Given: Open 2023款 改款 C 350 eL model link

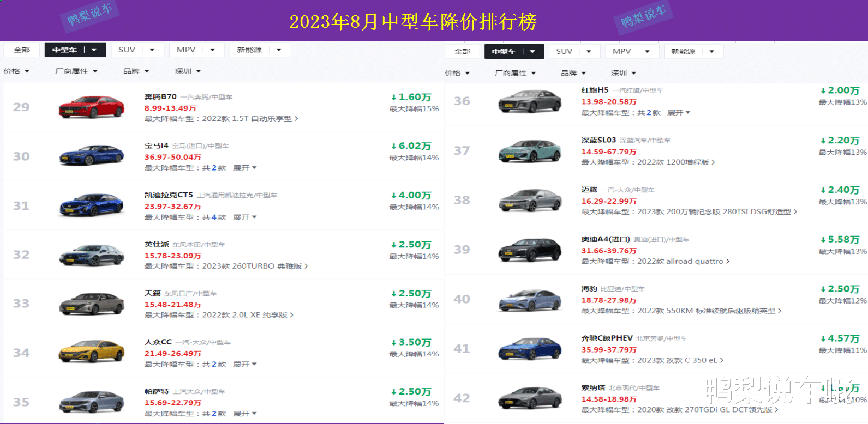Looking at the screenshot, I should tap(680, 360).
